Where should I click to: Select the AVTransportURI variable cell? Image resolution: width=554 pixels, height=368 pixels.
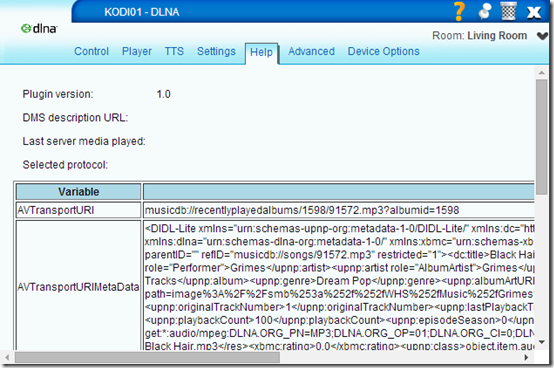[78, 210]
